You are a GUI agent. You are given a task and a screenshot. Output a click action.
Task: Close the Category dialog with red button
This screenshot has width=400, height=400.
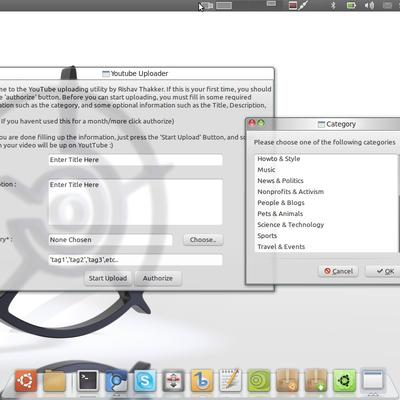[x=252, y=123]
